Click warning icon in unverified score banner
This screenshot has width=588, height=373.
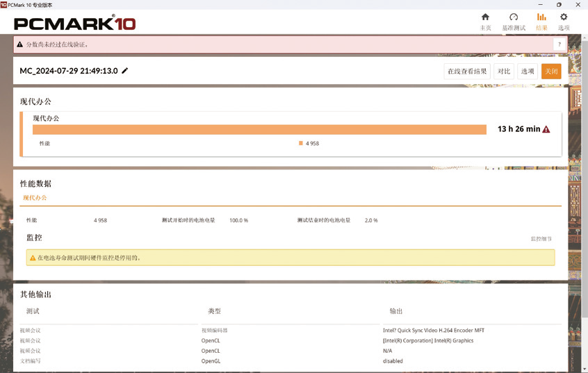(20, 44)
